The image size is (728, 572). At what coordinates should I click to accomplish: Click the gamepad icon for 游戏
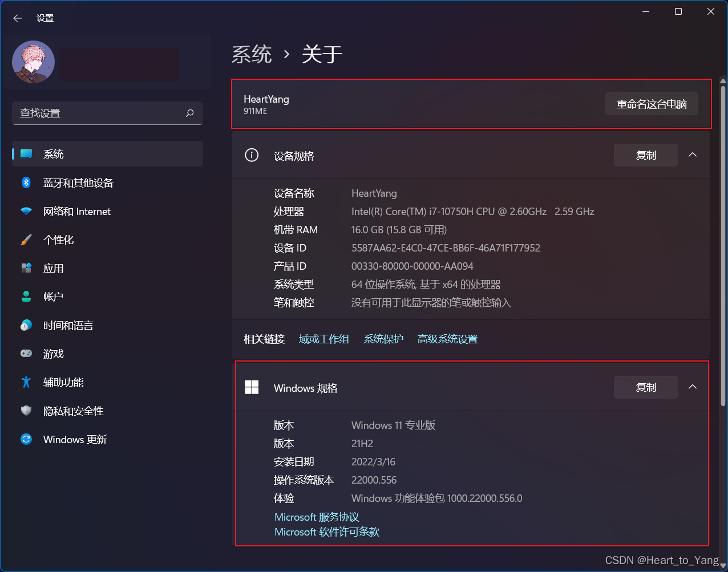[x=26, y=354]
